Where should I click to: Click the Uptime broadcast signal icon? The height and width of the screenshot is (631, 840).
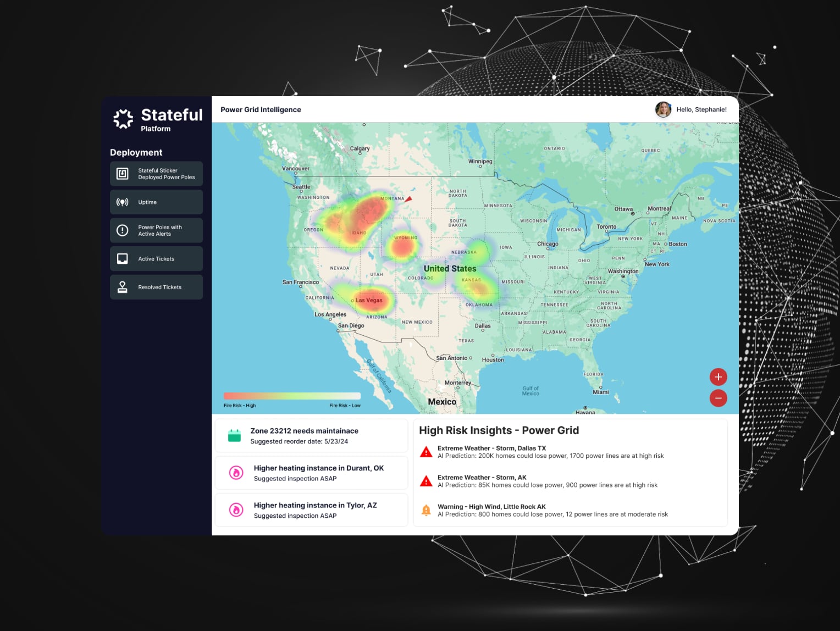(x=123, y=202)
